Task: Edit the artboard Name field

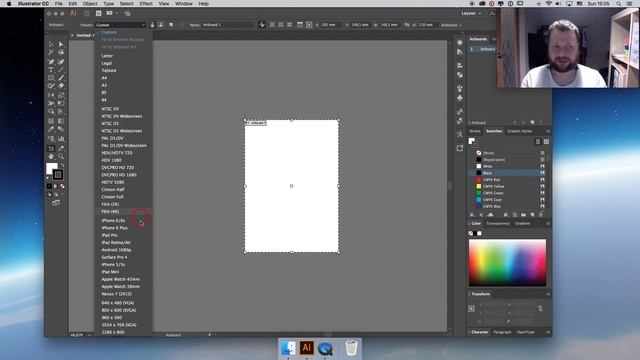Action: 229,25
